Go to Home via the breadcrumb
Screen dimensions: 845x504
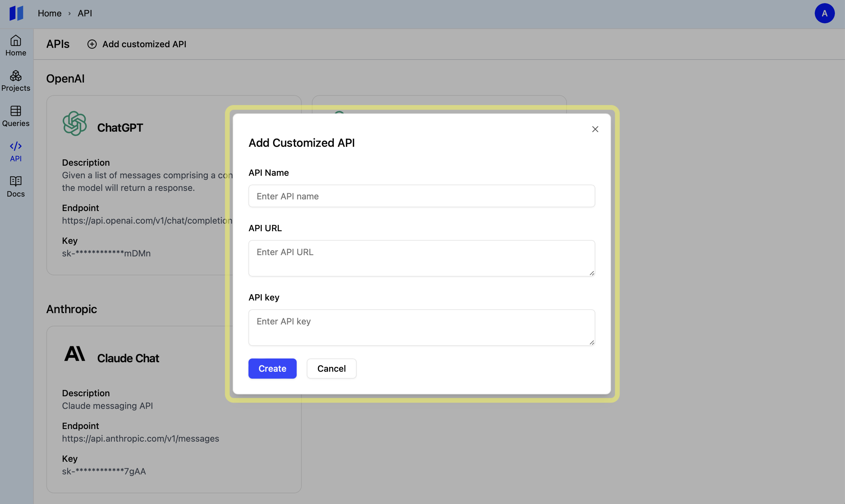pyautogui.click(x=50, y=13)
